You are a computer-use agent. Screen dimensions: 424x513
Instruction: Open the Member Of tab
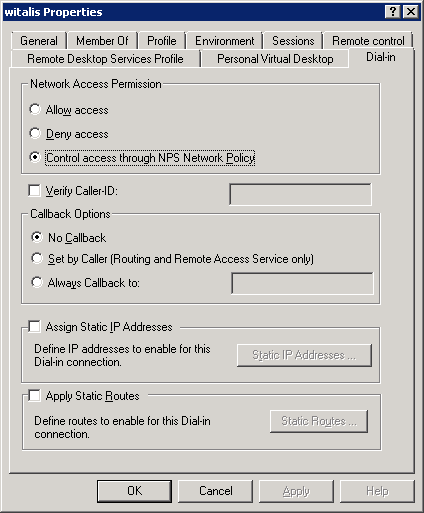point(102,41)
